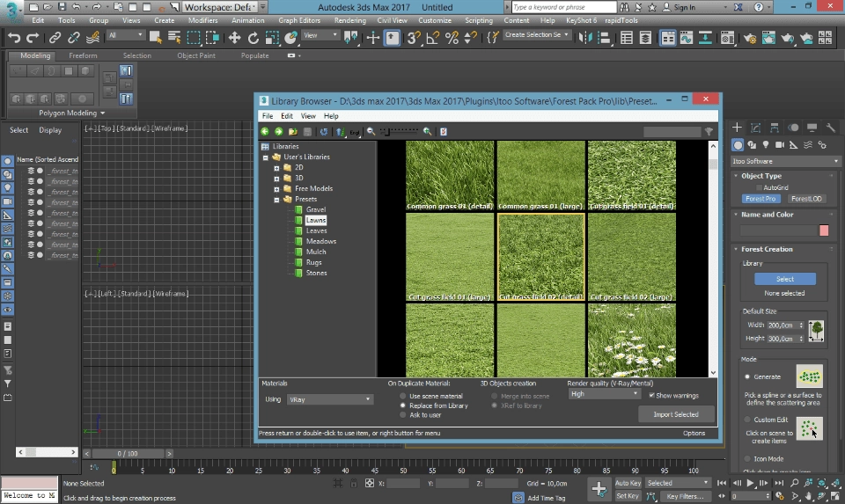Click Options in Library Browser status bar
This screenshot has width=845, height=504.
(694, 433)
